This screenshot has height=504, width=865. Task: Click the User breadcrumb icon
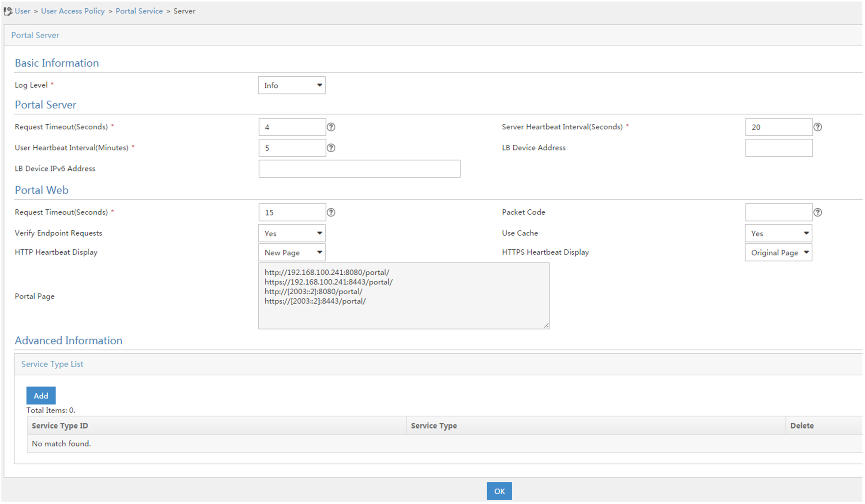click(x=8, y=11)
